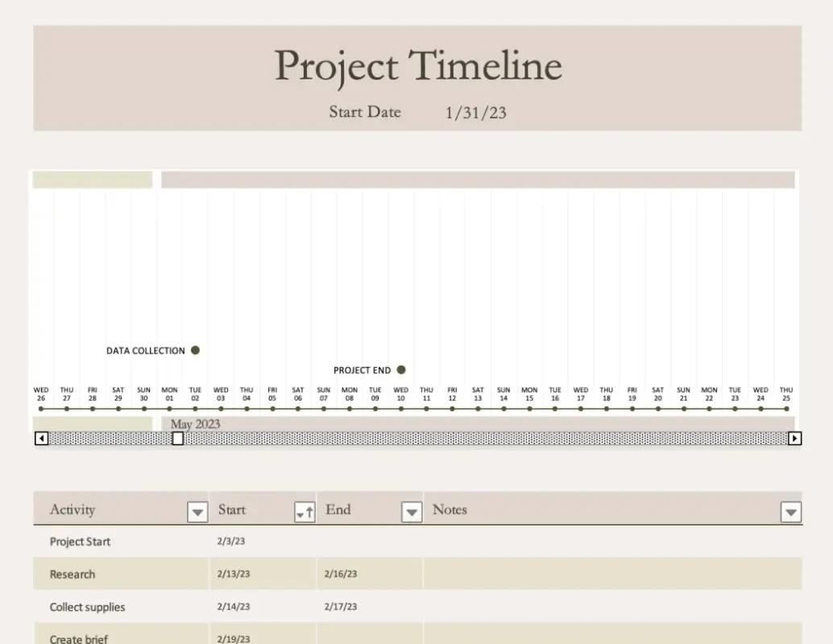
Task: Click the SUN 14 date on timeline axis
Action: (x=504, y=394)
